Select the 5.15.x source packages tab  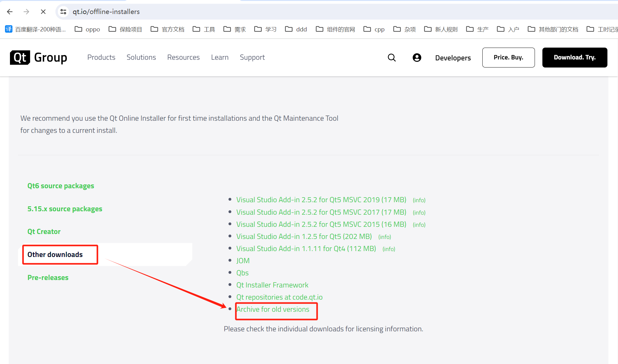pos(65,209)
